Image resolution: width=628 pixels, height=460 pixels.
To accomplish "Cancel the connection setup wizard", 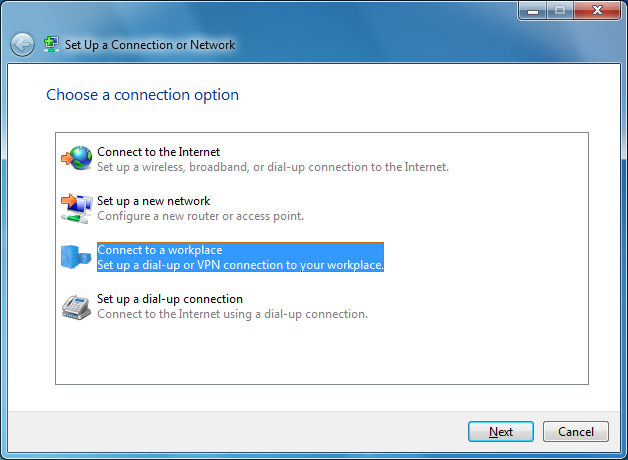I will 575,432.
